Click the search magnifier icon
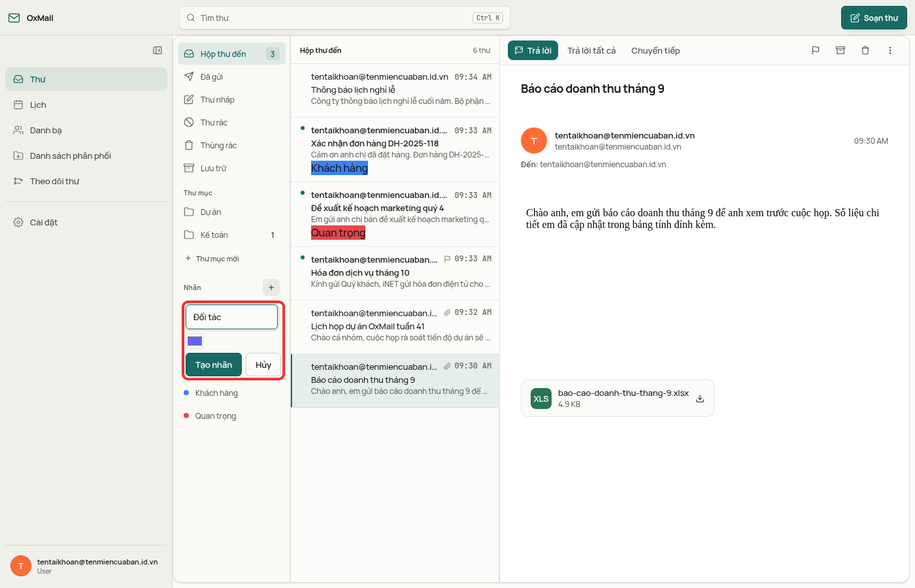 (191, 18)
